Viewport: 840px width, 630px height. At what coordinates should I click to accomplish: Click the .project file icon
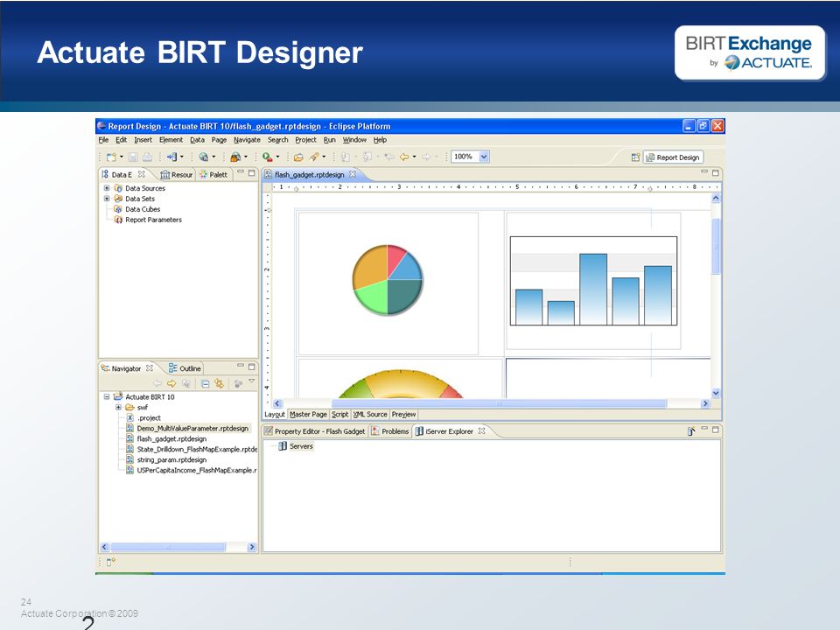[129, 418]
